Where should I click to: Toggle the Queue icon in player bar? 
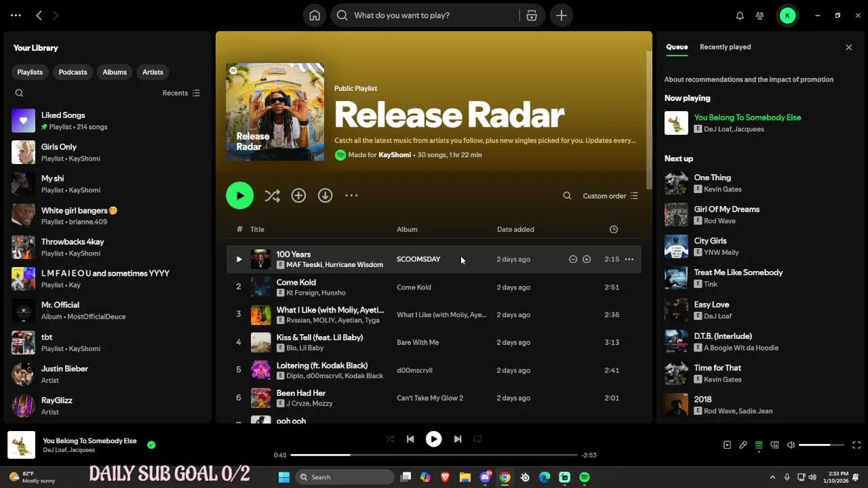coord(759,445)
